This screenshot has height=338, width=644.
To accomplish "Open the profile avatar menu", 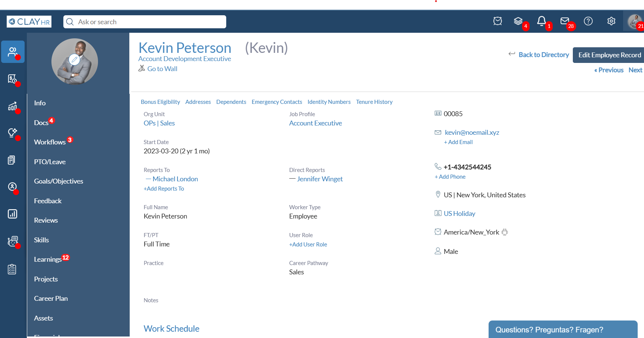I will click(635, 21).
